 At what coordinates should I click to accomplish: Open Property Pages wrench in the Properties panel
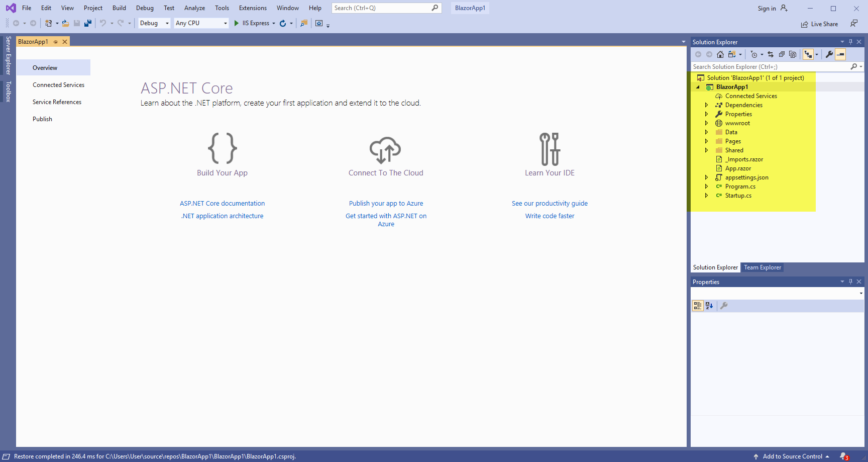(x=724, y=305)
